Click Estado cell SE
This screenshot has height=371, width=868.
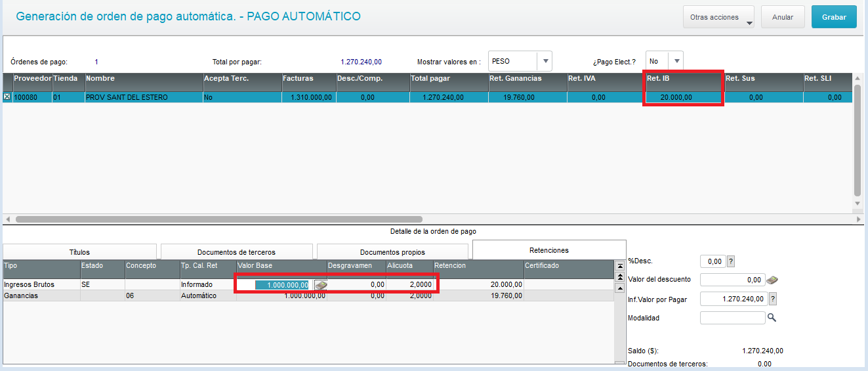pyautogui.click(x=102, y=285)
